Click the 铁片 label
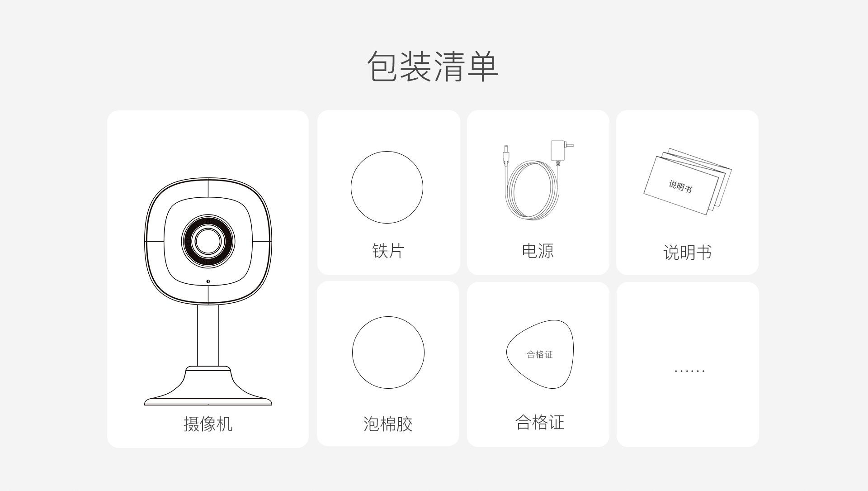The height and width of the screenshot is (491, 868). click(388, 250)
